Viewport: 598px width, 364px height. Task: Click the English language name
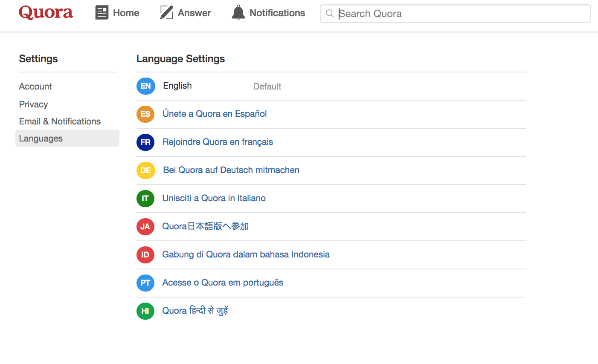(177, 86)
